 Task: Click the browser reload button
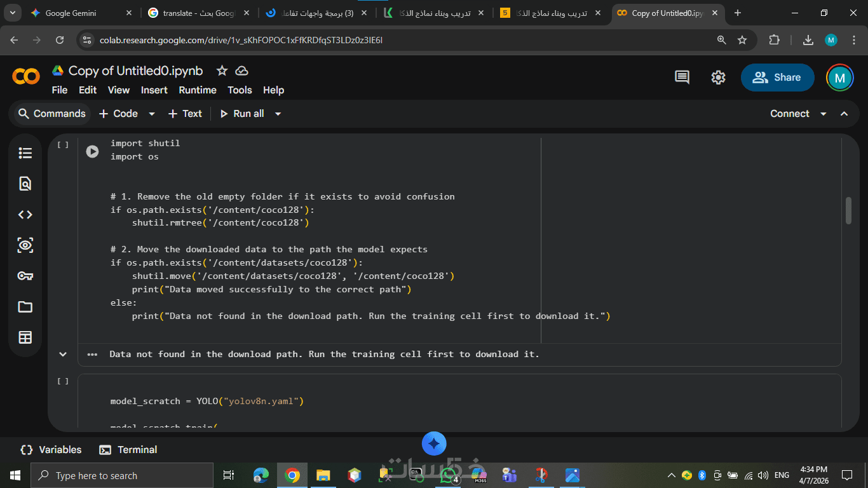pos(60,40)
